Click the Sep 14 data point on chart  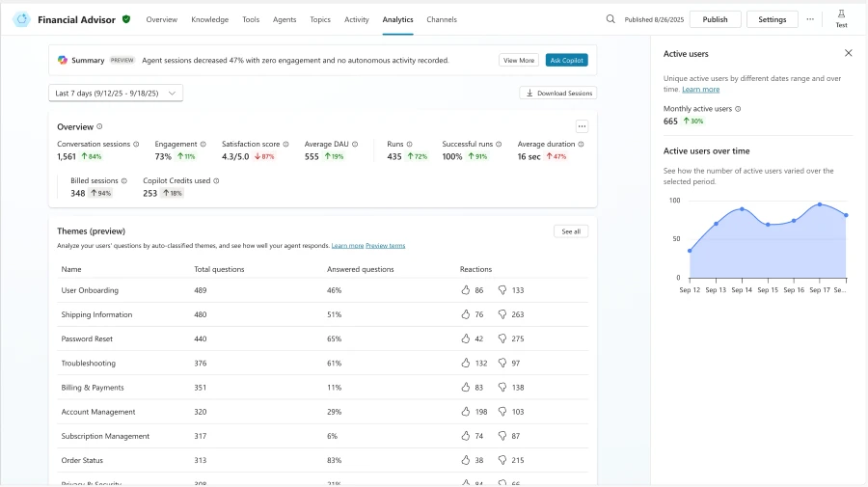tap(742, 209)
